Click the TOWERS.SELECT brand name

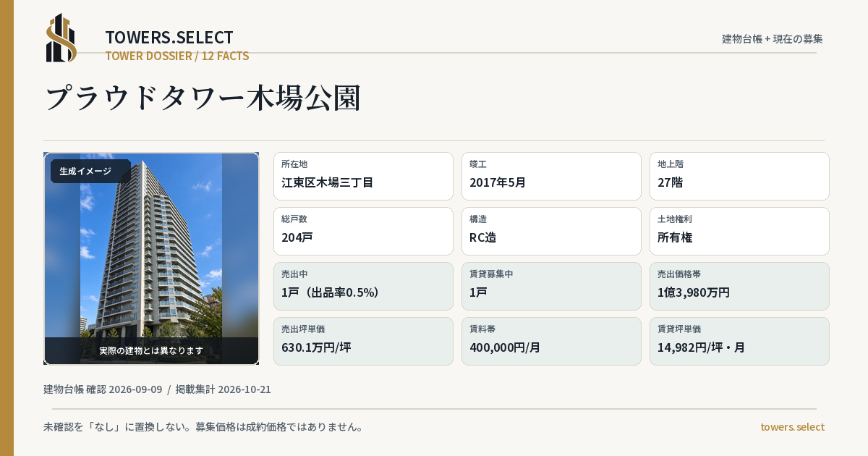[x=169, y=38]
